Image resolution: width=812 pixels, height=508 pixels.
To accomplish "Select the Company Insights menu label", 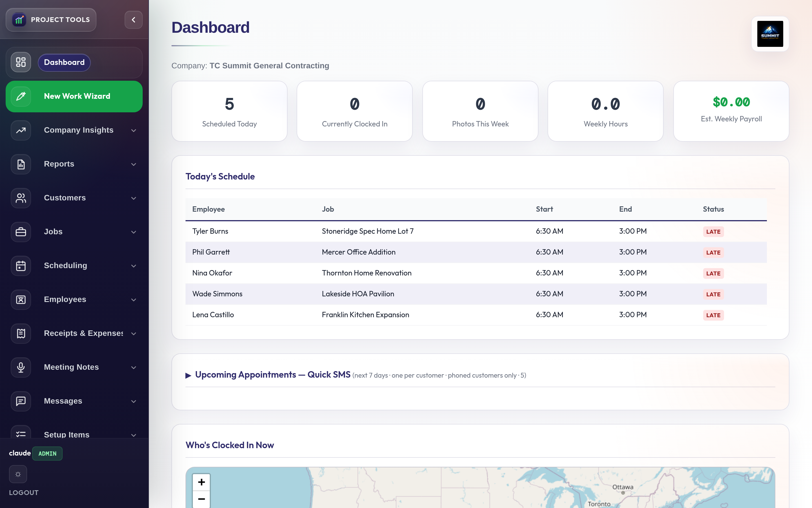I will click(79, 130).
